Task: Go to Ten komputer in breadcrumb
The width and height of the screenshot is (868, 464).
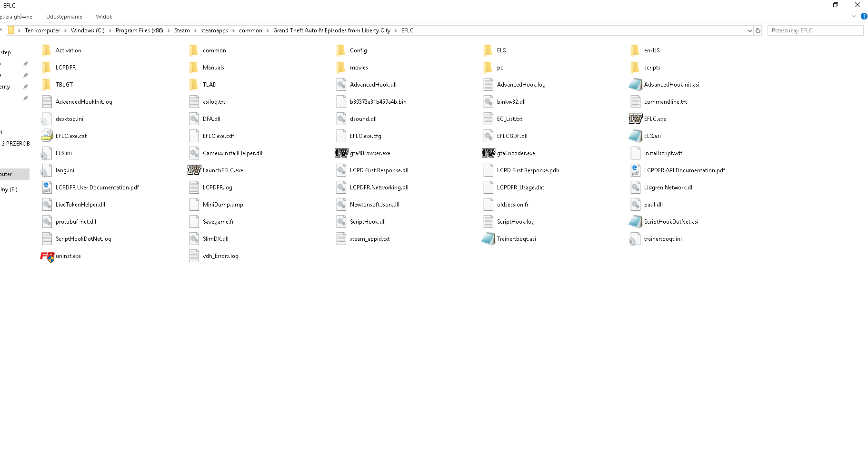Action: point(42,30)
